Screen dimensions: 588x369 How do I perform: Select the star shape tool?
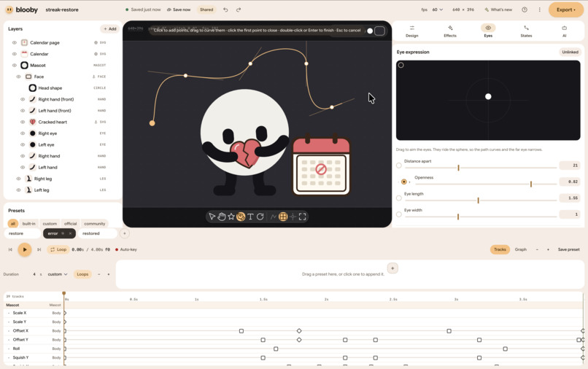(231, 217)
